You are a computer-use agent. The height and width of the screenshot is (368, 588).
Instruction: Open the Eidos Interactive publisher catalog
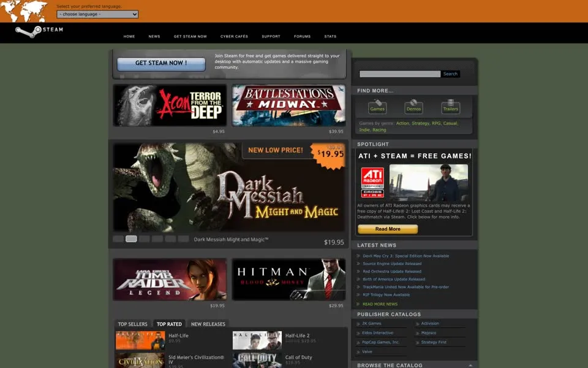tap(378, 333)
